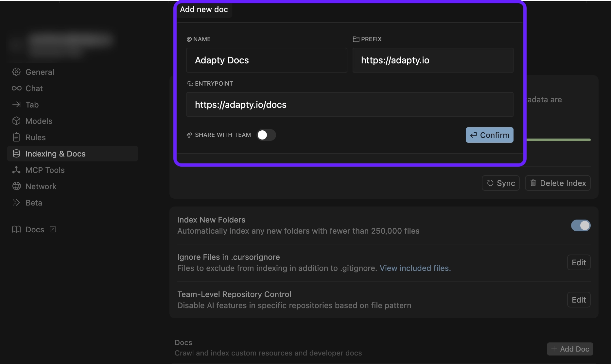Image resolution: width=611 pixels, height=364 pixels.
Task: Click the Tab arrow icon
Action: [16, 105]
